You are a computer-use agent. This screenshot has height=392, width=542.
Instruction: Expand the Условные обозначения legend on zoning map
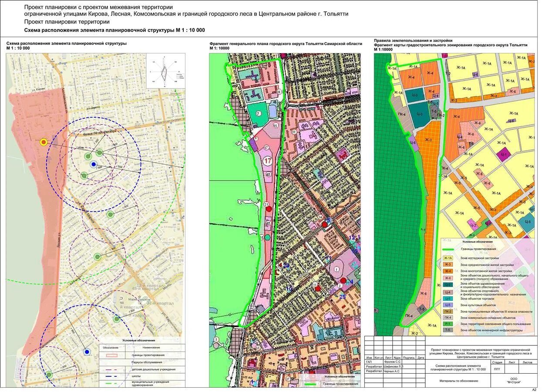478,242
